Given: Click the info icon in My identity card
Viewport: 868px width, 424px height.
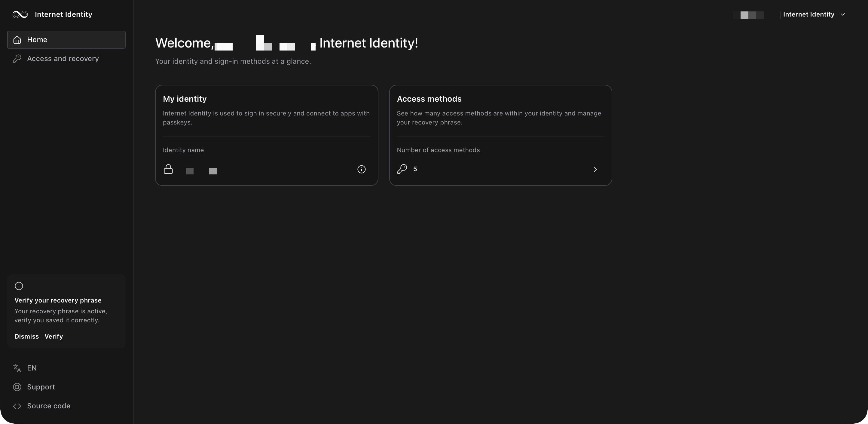Looking at the screenshot, I should tap(361, 169).
